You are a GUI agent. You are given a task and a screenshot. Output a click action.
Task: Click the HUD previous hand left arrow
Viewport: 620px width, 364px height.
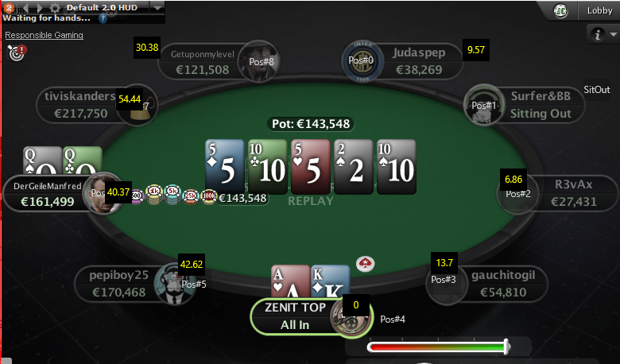coord(25,8)
